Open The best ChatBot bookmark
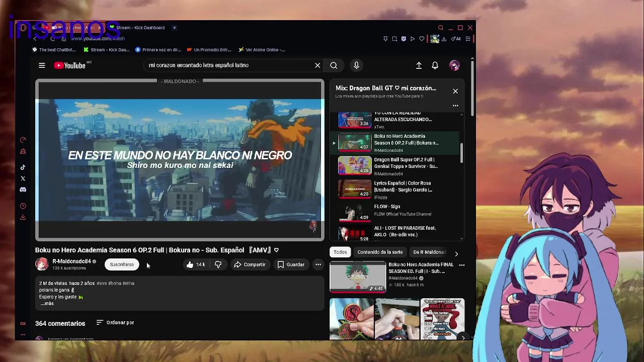644x362 pixels. click(54, 50)
